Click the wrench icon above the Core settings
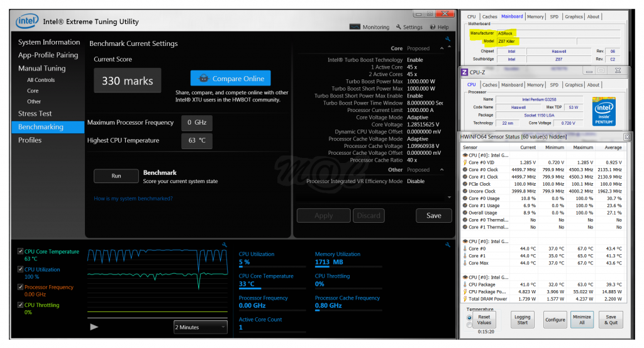Viewport: 644px width, 348px height. coord(448,39)
